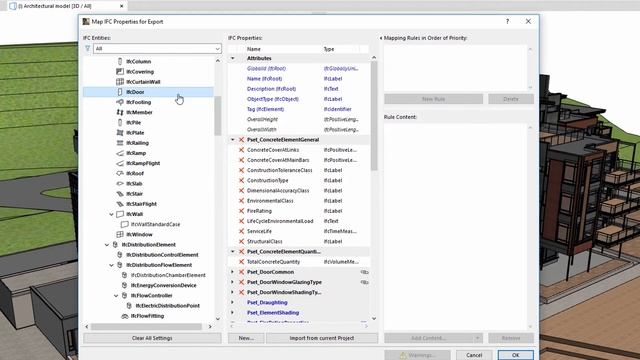Click the IFC Entities vertical scrollbar
640x360 pixels.
point(218,116)
